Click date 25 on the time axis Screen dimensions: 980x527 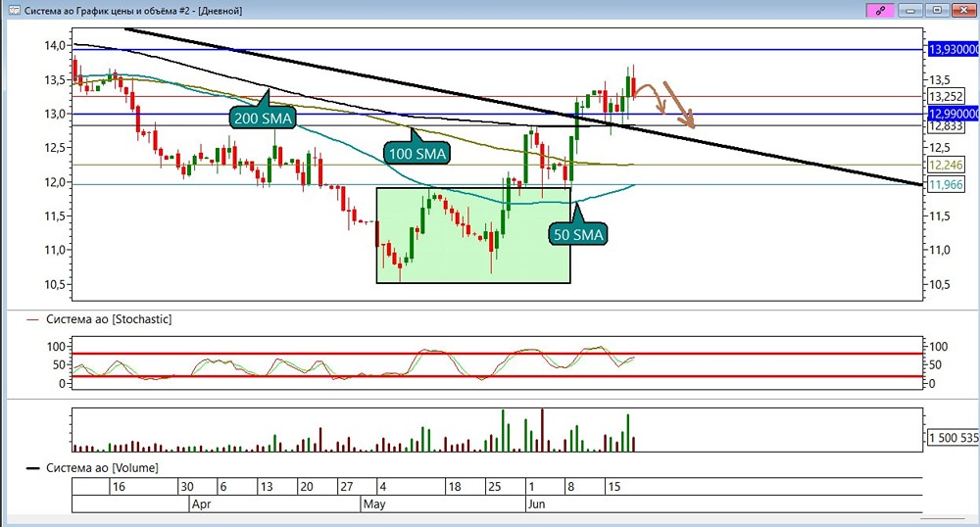click(494, 487)
